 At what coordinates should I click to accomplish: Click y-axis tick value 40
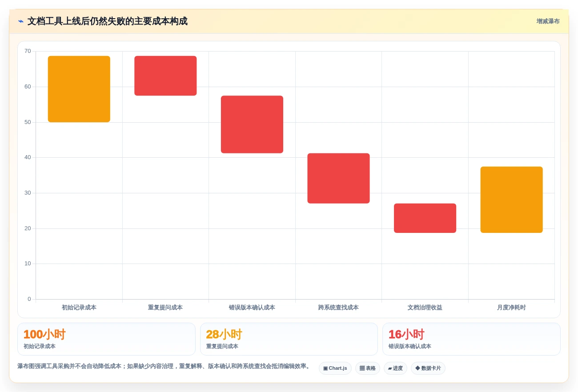[x=28, y=157]
